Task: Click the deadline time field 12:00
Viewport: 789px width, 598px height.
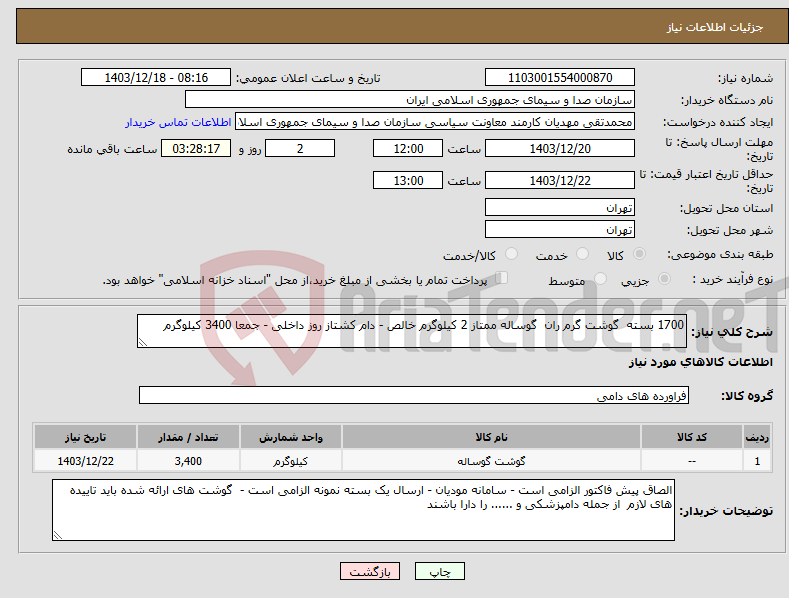Action: [x=408, y=148]
